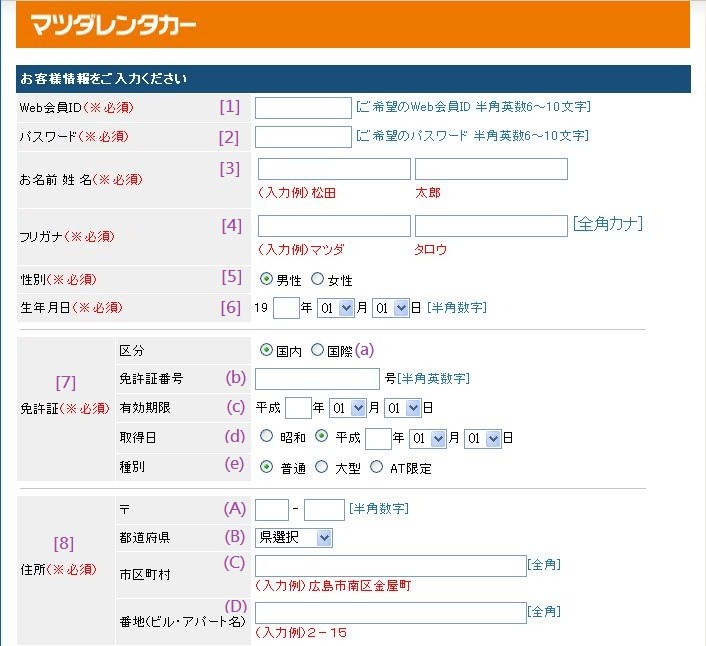The height and width of the screenshot is (646, 706).
Task: Click the パスワード input field
Action: (x=303, y=137)
